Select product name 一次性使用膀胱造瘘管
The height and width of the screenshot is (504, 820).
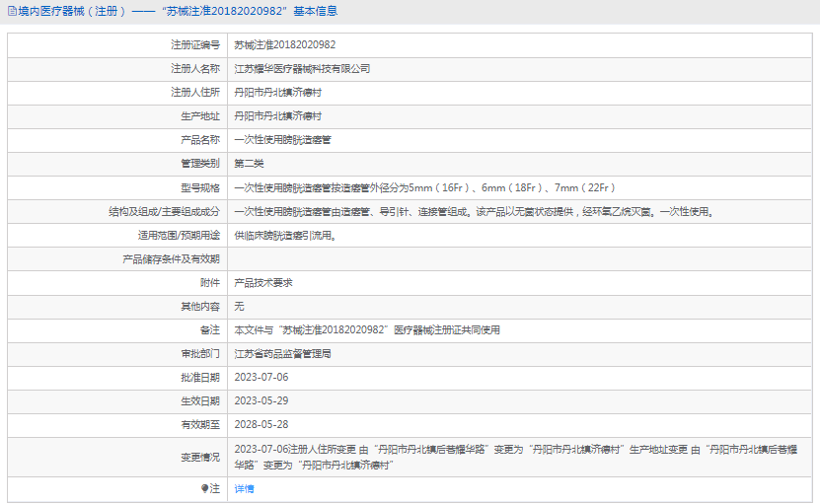[282, 140]
